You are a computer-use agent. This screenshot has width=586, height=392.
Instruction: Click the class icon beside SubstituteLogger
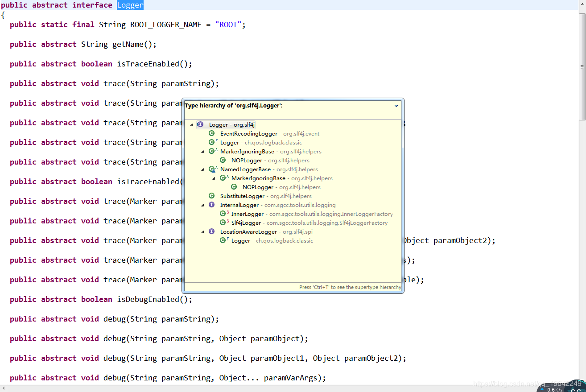coord(211,196)
